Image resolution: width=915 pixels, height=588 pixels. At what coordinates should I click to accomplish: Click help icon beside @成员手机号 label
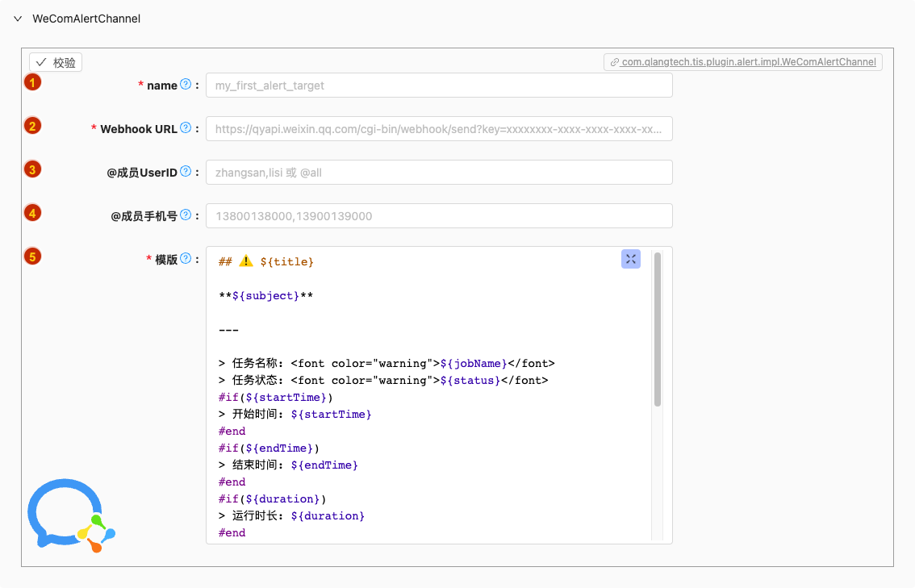(x=186, y=215)
